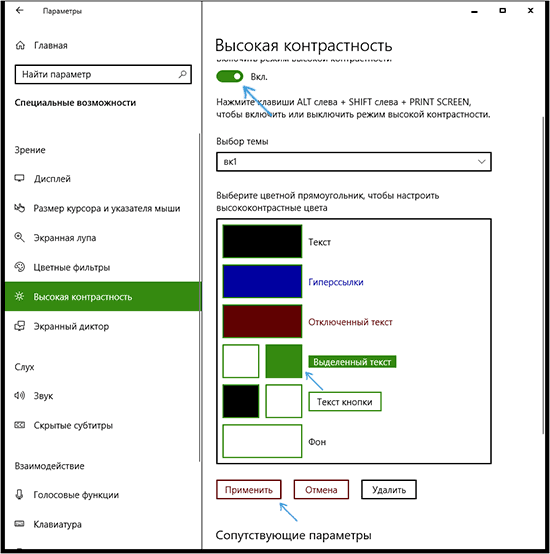Viewport: 550px width, 554px height.
Task: Pick the white Выделенный текст foreground swatch
Action: coord(241,361)
